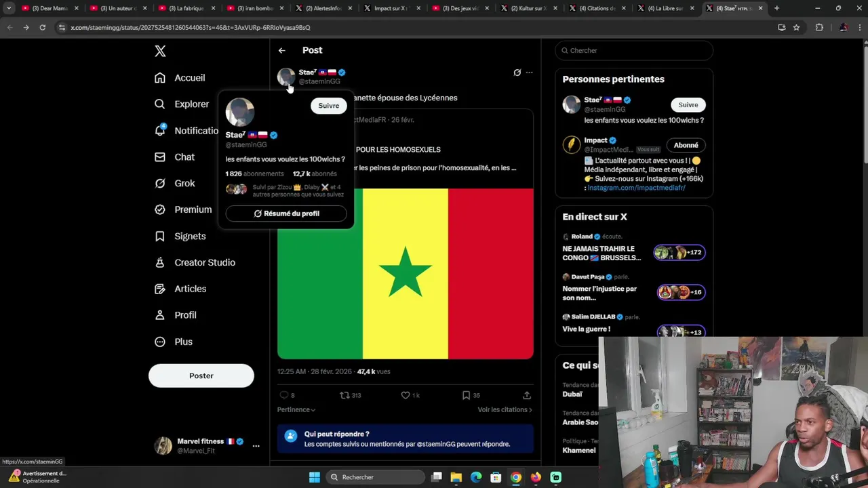Open 12,7 k abonnés in profile card

click(315, 174)
